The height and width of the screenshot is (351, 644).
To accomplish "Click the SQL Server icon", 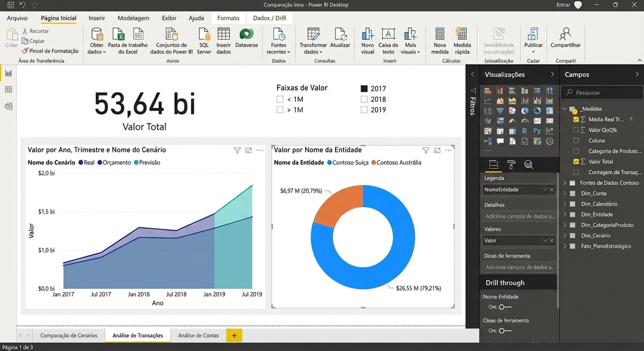I will (204, 35).
